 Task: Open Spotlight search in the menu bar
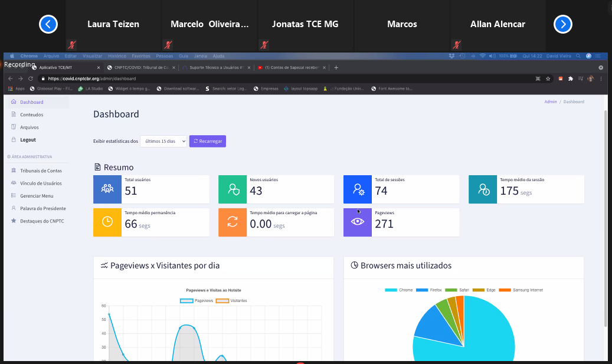tap(578, 56)
